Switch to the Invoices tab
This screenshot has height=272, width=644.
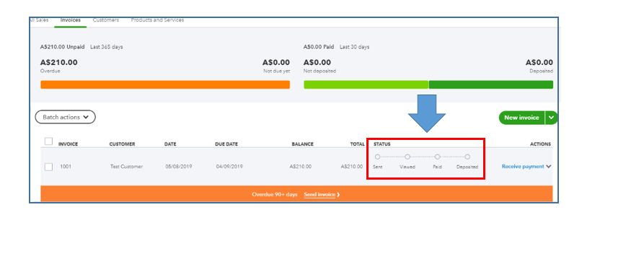coord(70,20)
